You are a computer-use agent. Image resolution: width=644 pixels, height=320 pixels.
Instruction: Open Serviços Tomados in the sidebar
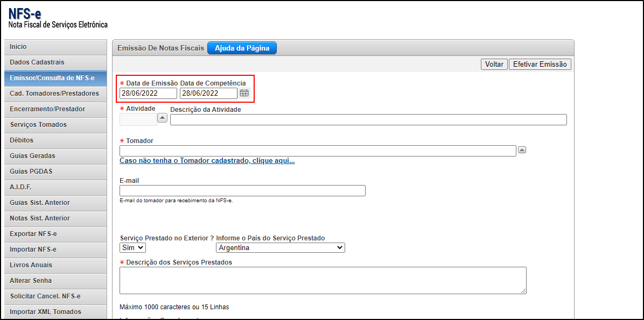click(38, 125)
